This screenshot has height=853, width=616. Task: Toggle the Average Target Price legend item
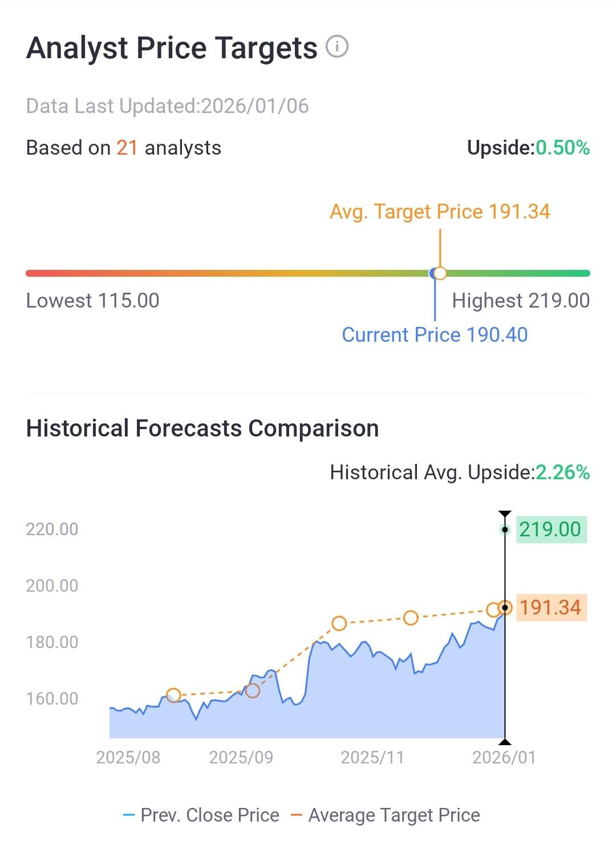386,815
